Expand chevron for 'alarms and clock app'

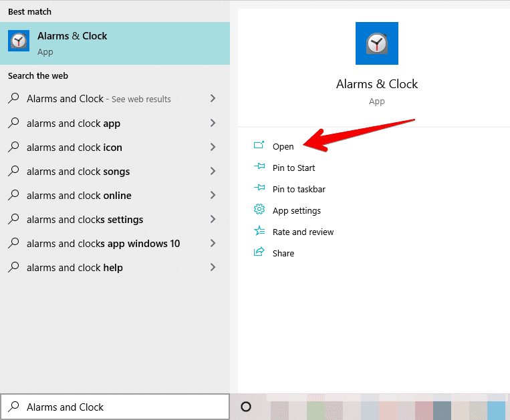coord(213,123)
